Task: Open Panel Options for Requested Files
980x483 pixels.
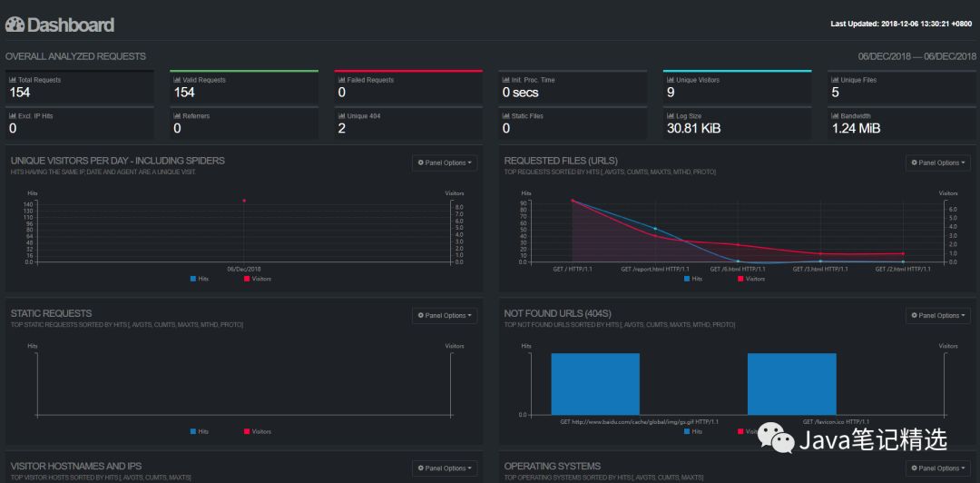Action: 938,163
